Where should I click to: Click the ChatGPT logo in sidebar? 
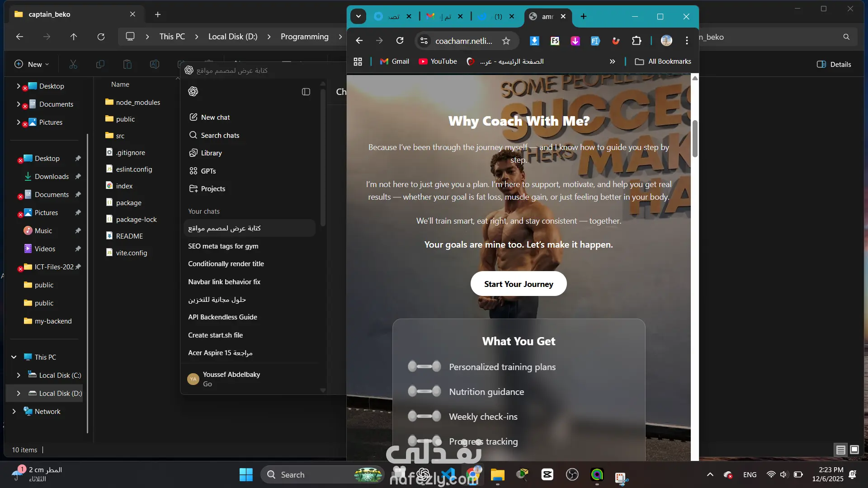point(193,91)
